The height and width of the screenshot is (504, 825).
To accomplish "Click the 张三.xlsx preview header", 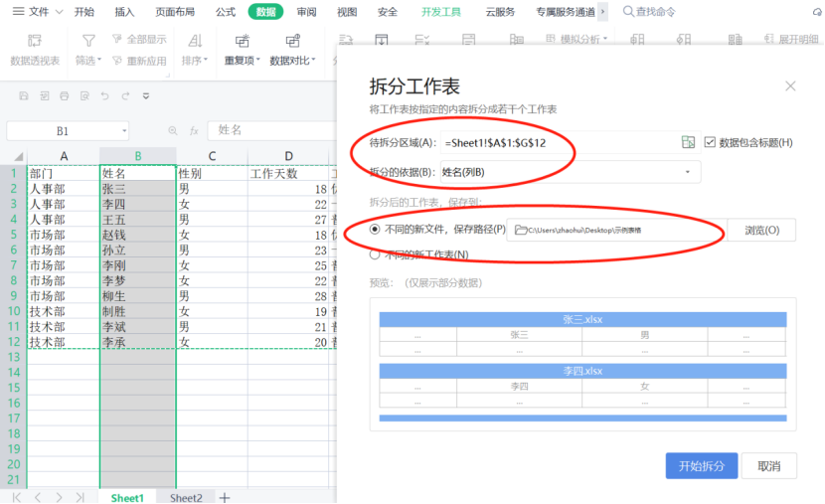I will [582, 319].
